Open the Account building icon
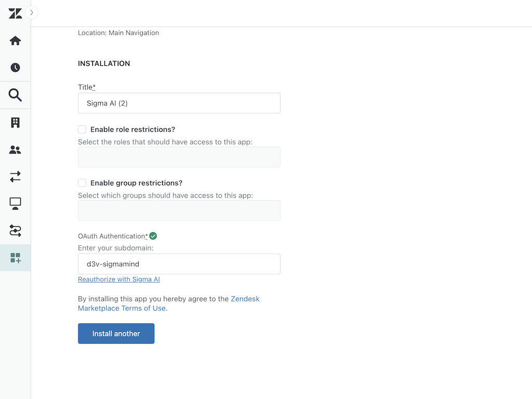532x399 pixels. pos(15,123)
